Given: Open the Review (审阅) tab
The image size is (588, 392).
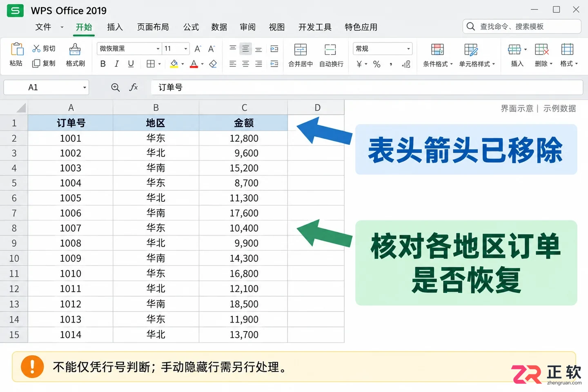Looking at the screenshot, I should coord(248,27).
